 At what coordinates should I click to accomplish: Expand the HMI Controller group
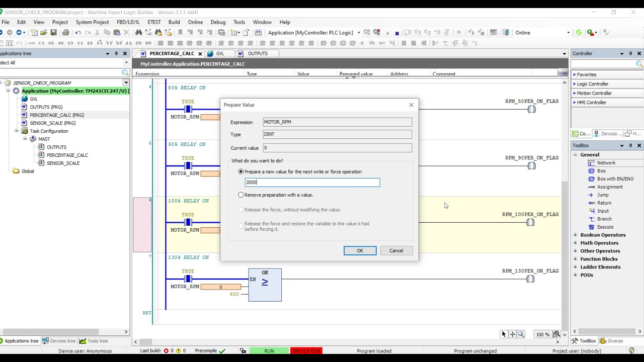575,103
